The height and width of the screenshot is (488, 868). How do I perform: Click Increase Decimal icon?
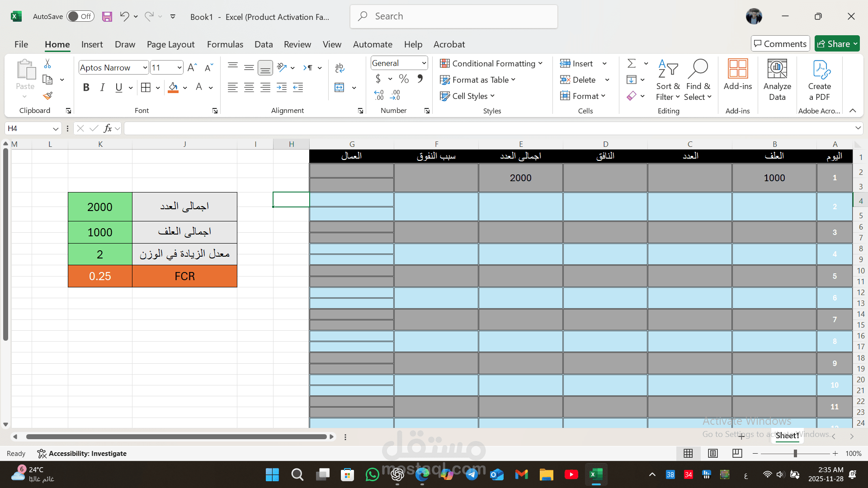(x=379, y=95)
